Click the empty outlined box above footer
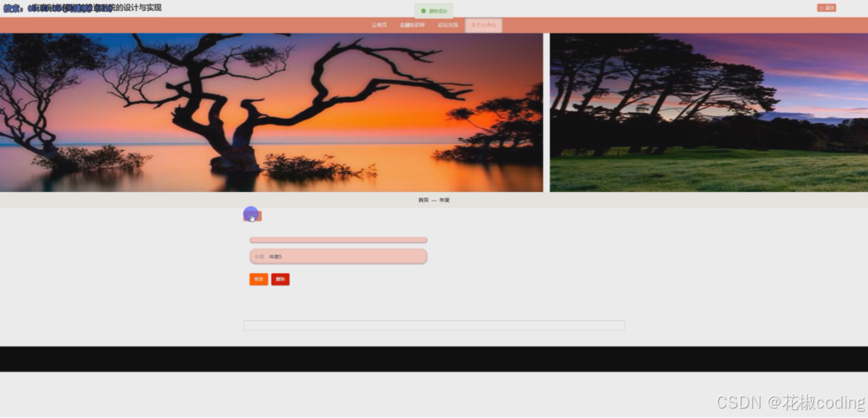This screenshot has width=868, height=418. [434, 325]
